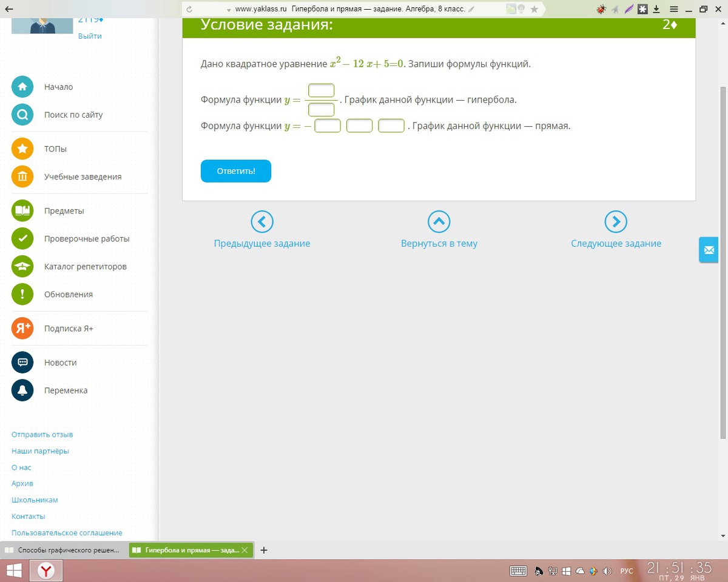
Task: Click the user avatar picture
Action: [41, 26]
